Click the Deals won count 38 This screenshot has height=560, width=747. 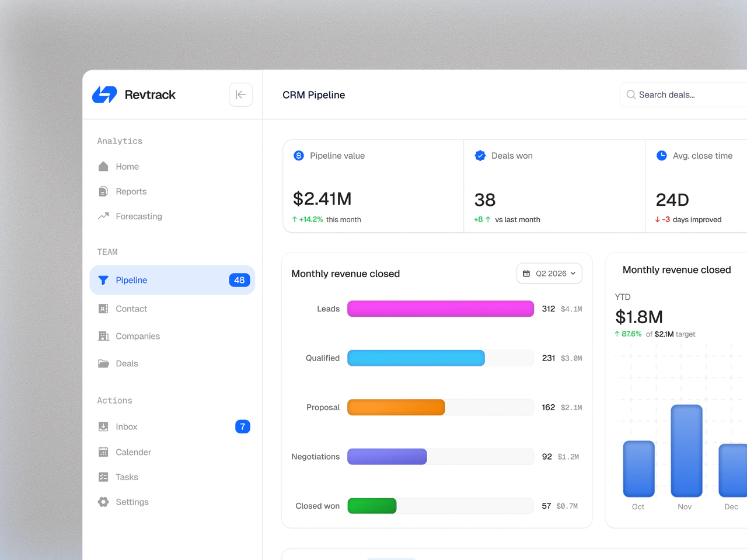485,200
